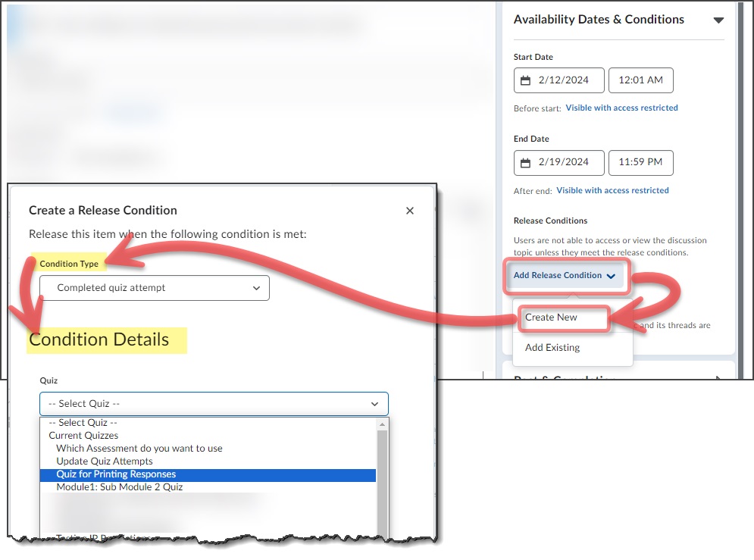Click the end time 11:59 PM field
The image size is (754, 560).
coord(640,163)
